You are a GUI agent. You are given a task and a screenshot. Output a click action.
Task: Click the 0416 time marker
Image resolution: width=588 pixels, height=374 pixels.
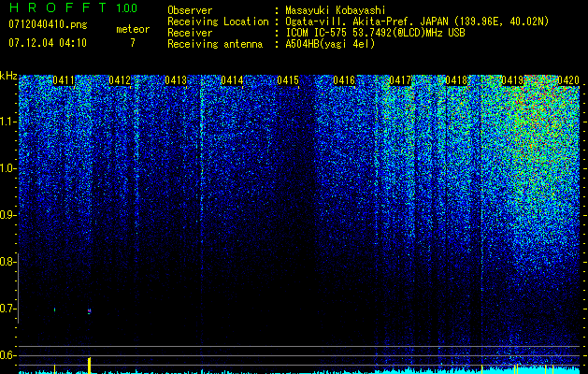(x=344, y=80)
